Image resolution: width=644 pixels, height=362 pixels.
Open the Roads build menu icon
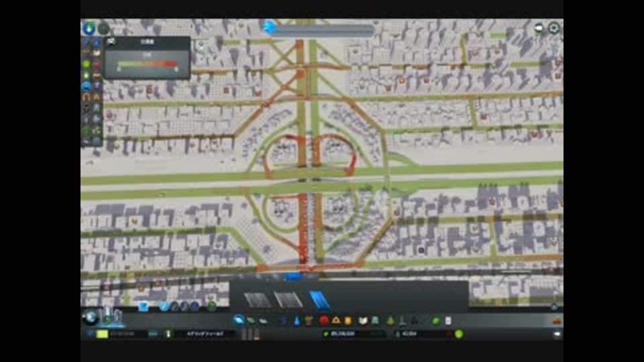coord(239,320)
